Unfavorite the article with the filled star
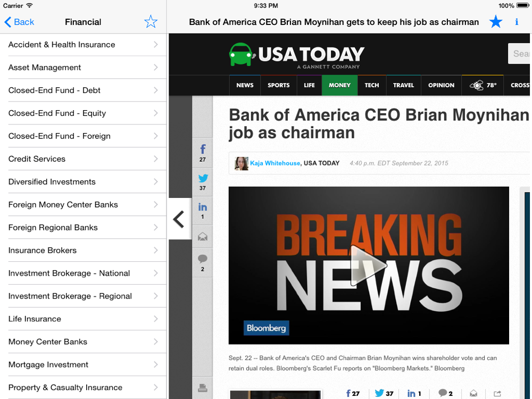 point(496,22)
